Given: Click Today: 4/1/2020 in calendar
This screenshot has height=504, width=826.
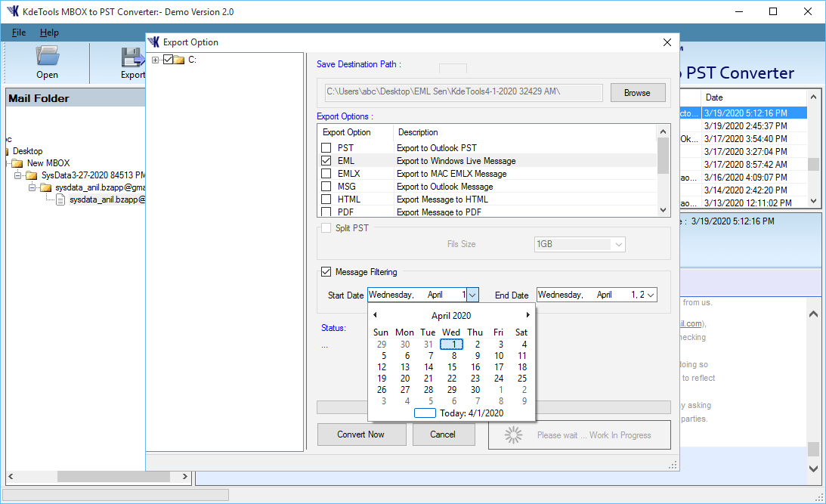Looking at the screenshot, I should click(x=459, y=413).
